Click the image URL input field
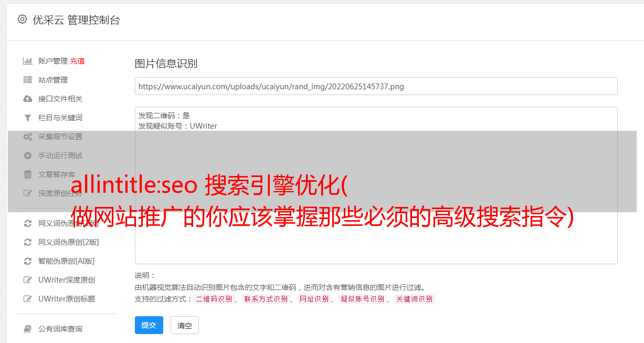This screenshot has width=644, height=343. coord(376,86)
